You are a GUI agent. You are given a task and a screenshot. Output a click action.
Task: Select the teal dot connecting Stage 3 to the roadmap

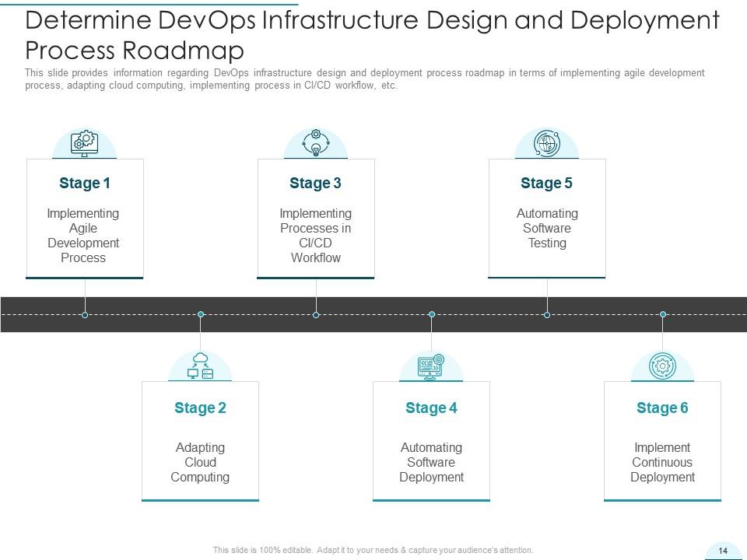(316, 314)
